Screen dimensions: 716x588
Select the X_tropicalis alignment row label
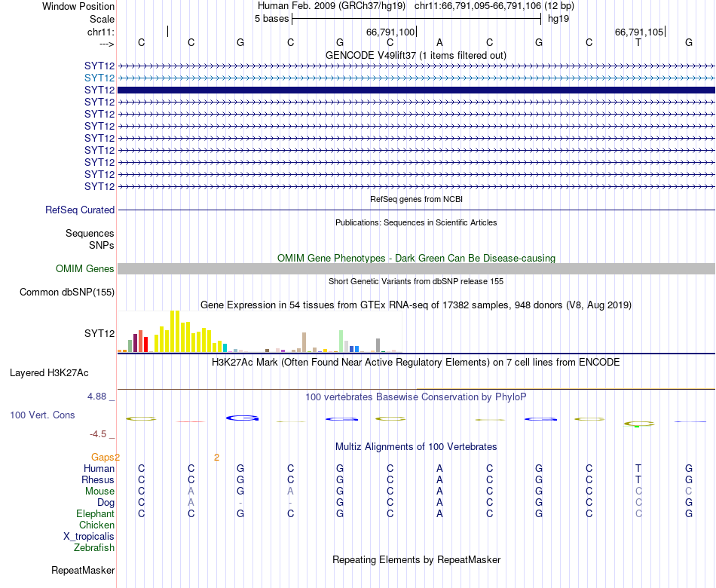point(89,537)
